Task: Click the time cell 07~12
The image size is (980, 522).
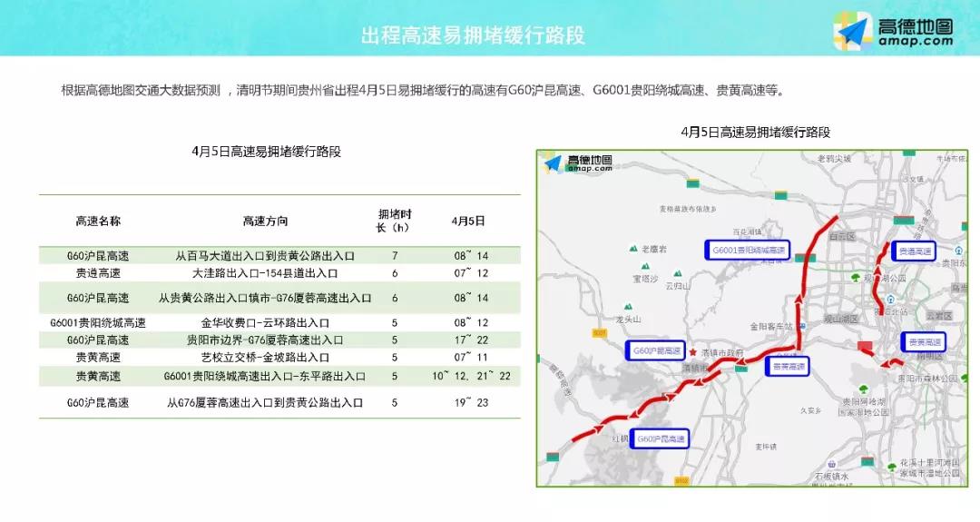Action: [x=471, y=273]
